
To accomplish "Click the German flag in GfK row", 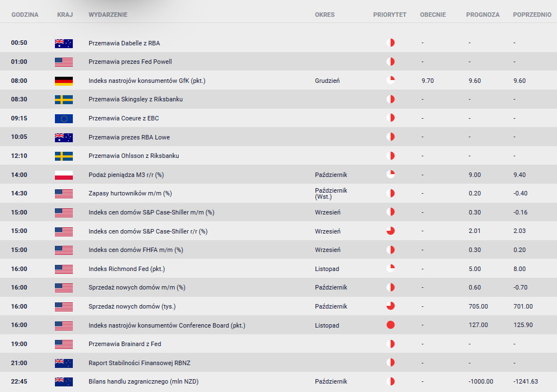I will coord(63,81).
